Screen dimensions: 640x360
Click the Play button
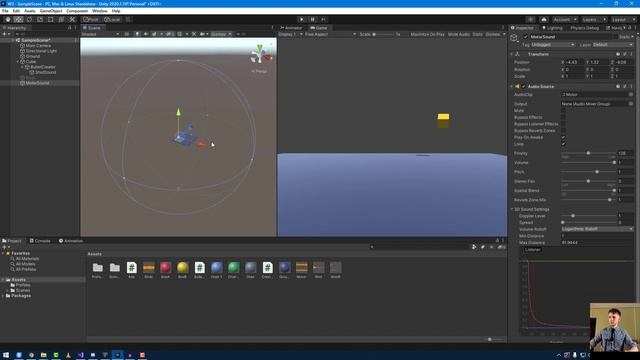[301, 19]
